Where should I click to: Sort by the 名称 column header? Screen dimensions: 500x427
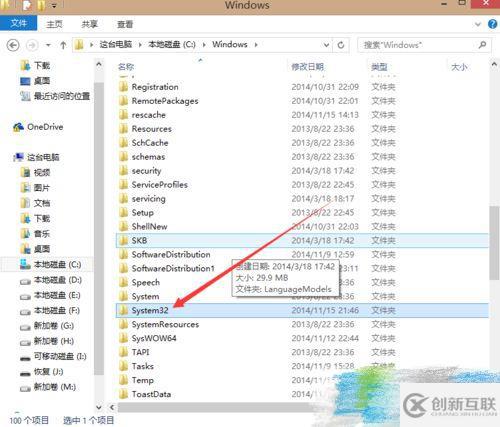point(126,67)
